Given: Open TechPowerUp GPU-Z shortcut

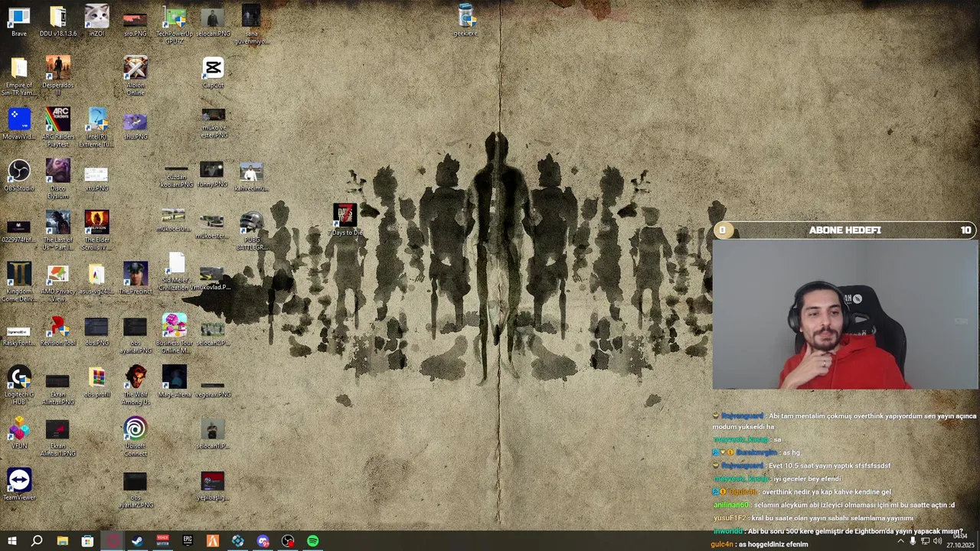Looking at the screenshot, I should (175, 24).
